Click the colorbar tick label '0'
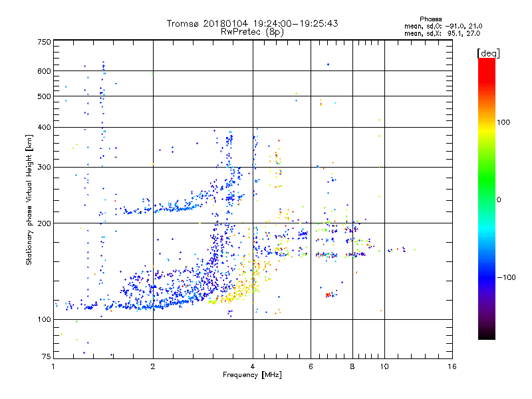The width and height of the screenshot is (532, 399). (x=499, y=200)
